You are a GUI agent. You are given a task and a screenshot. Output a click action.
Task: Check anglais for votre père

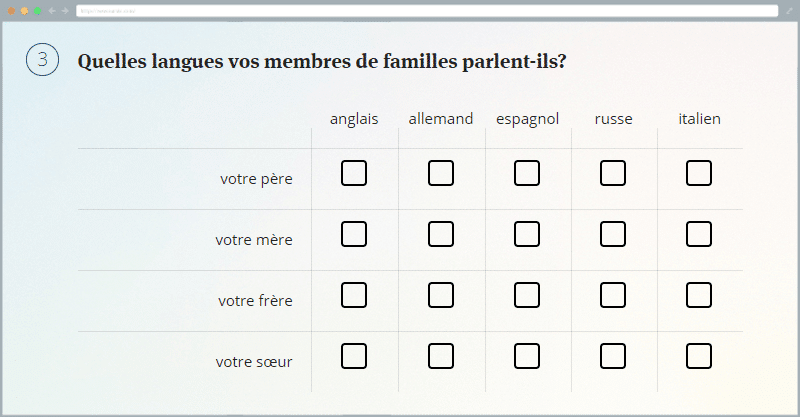tap(354, 173)
